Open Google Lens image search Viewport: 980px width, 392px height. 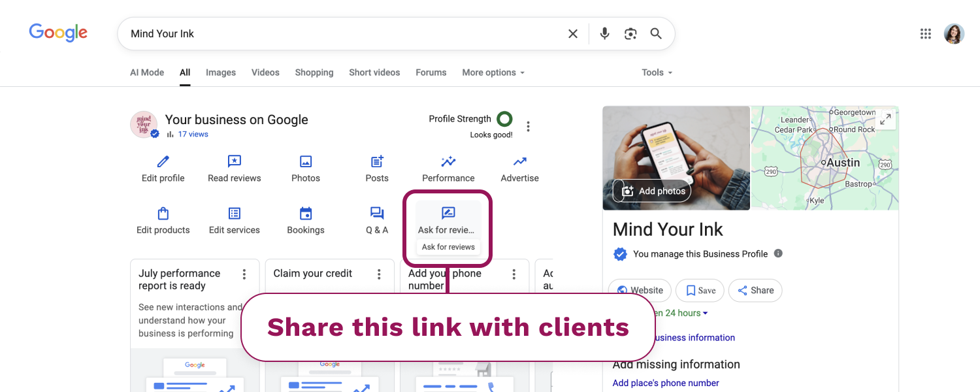630,34
